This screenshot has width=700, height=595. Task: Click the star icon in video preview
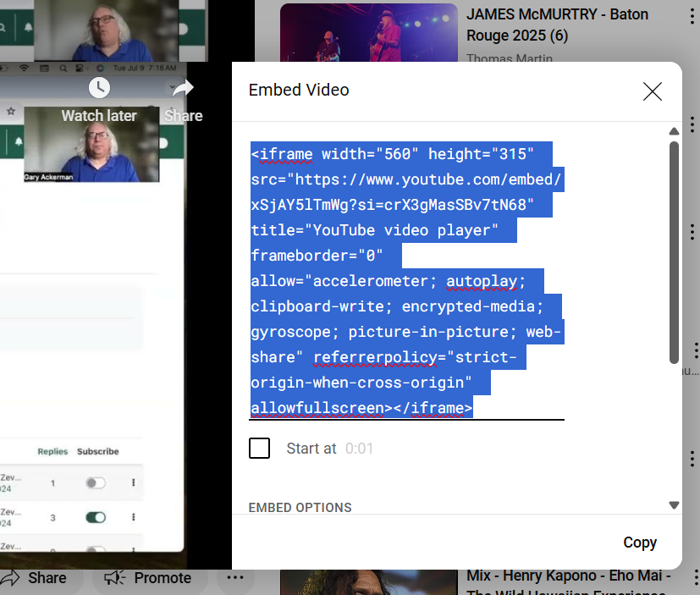click(x=11, y=111)
